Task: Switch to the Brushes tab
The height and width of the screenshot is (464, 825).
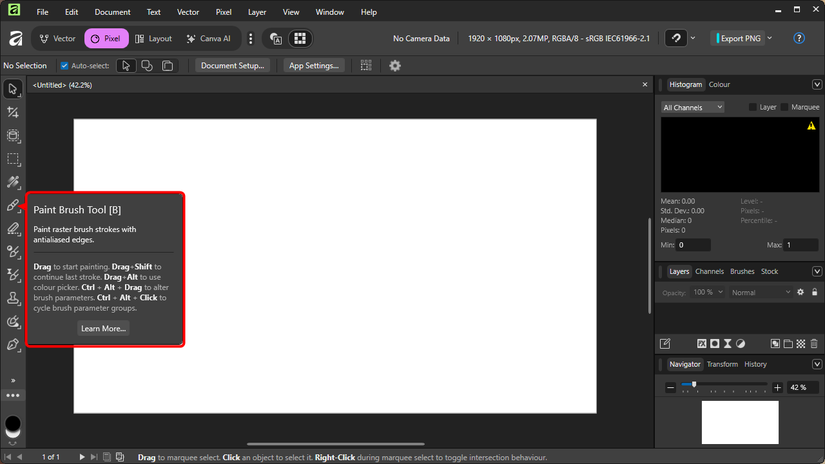Action: click(x=742, y=271)
